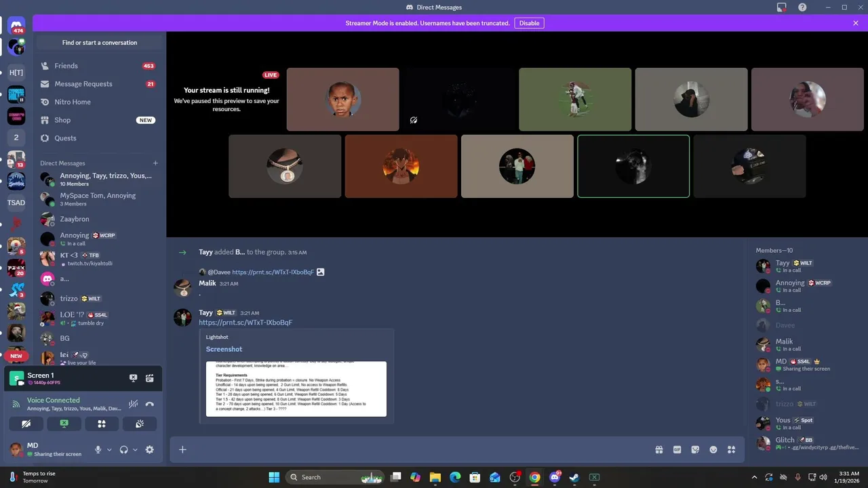Open the H[T] server
The height and width of the screenshot is (488, 868).
click(x=16, y=73)
